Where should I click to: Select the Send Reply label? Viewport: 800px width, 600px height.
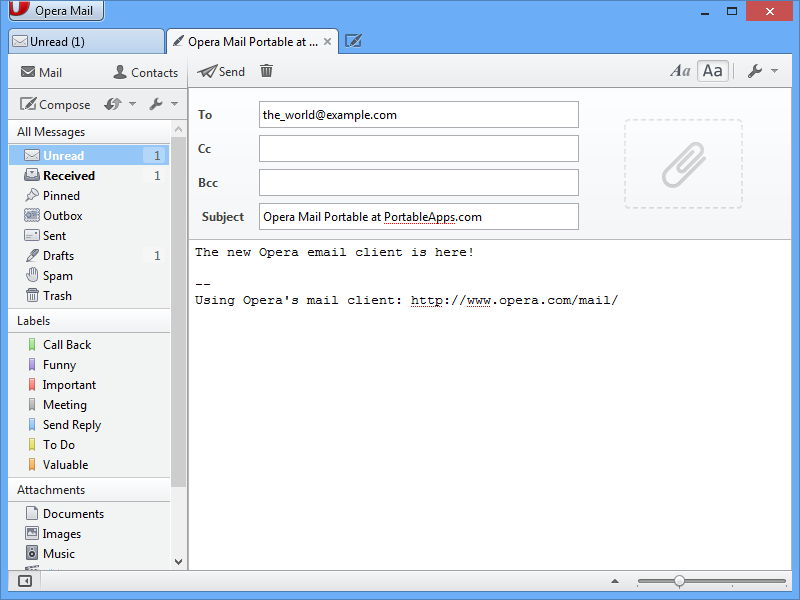tap(89, 424)
